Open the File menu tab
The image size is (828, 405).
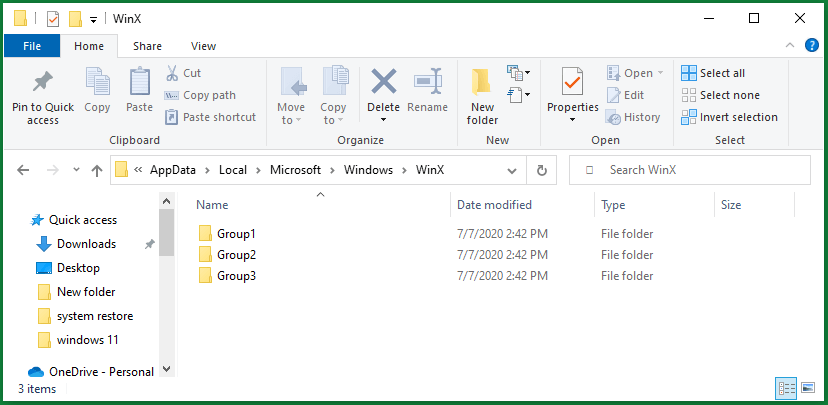32,46
